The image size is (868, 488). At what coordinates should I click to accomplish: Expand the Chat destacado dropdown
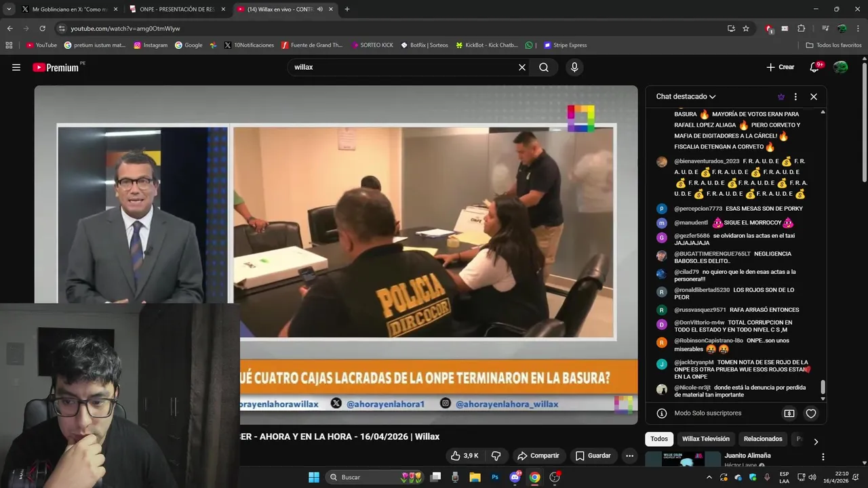click(686, 97)
